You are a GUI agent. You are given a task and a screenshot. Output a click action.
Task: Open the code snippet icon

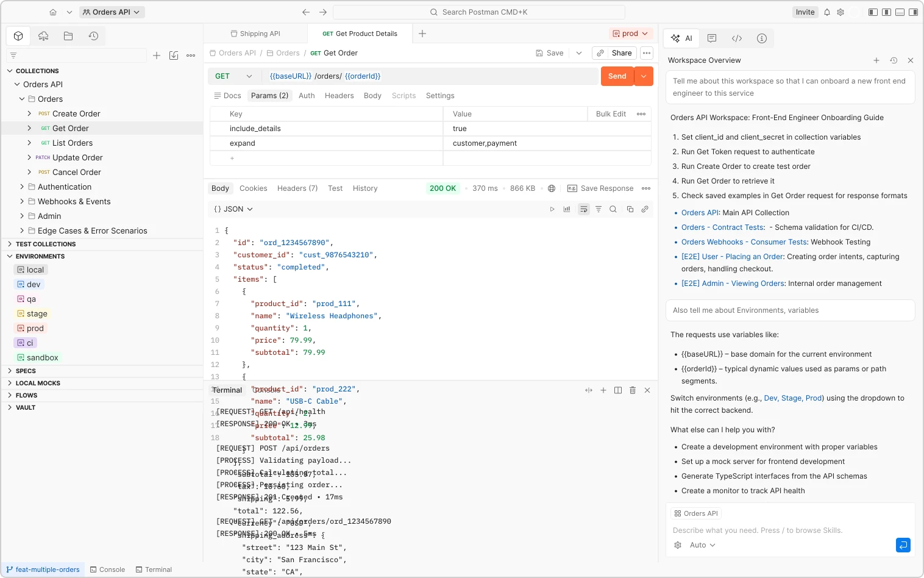(737, 38)
